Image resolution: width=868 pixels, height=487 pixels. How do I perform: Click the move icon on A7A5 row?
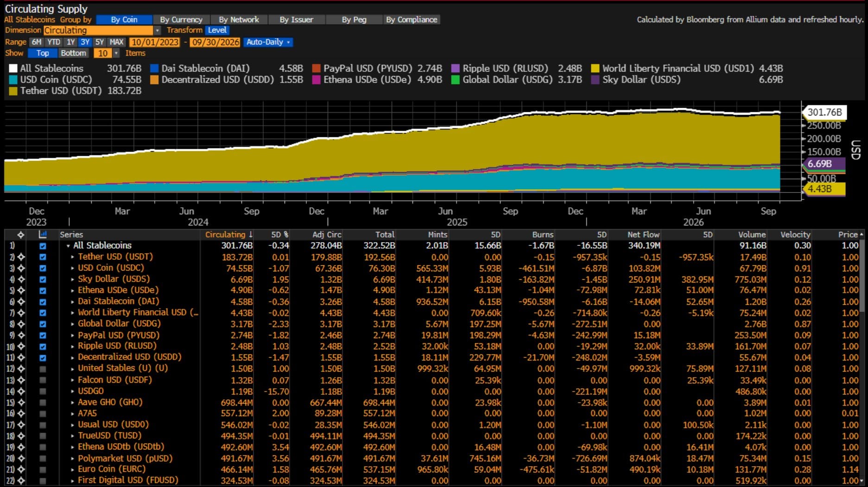(21, 413)
